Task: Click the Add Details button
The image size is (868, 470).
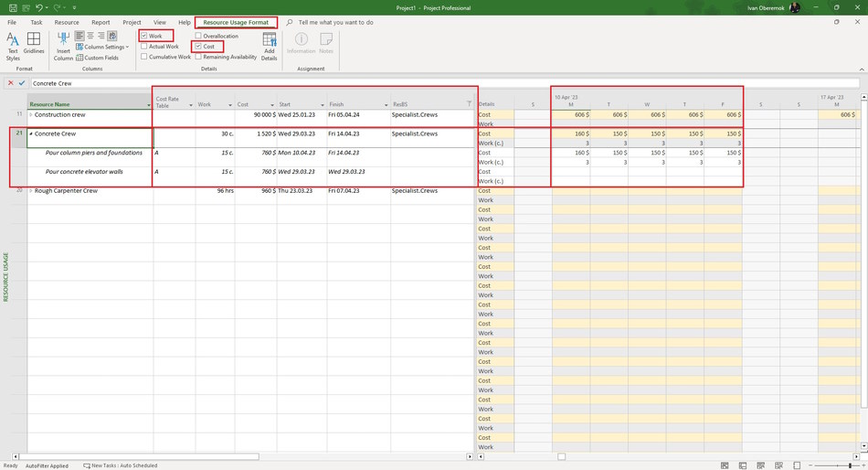Action: point(269,46)
